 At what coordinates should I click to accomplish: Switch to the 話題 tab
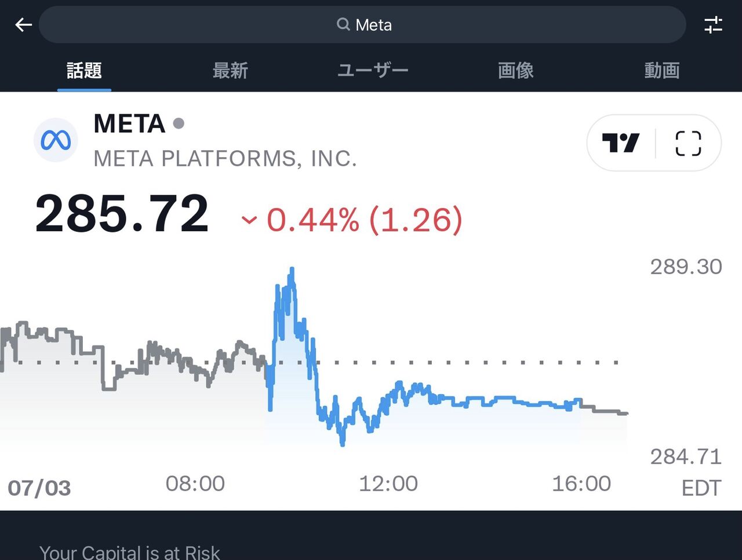click(84, 71)
